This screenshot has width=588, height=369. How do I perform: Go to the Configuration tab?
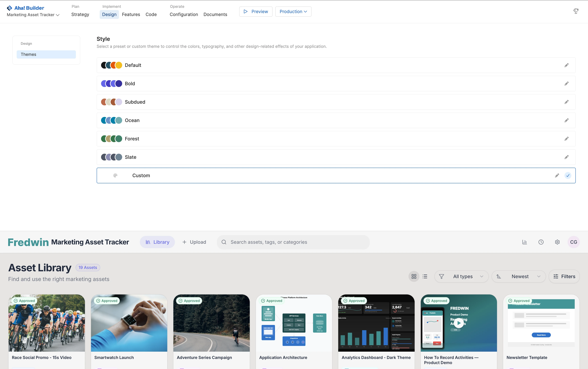(184, 14)
